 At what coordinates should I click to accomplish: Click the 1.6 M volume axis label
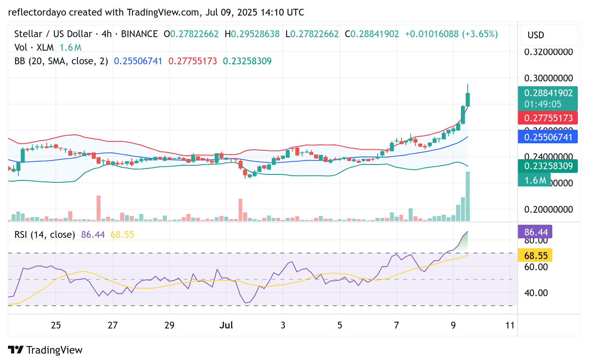click(534, 180)
